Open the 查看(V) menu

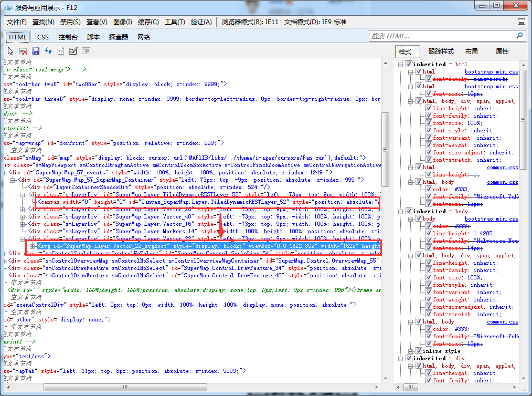click(97, 22)
